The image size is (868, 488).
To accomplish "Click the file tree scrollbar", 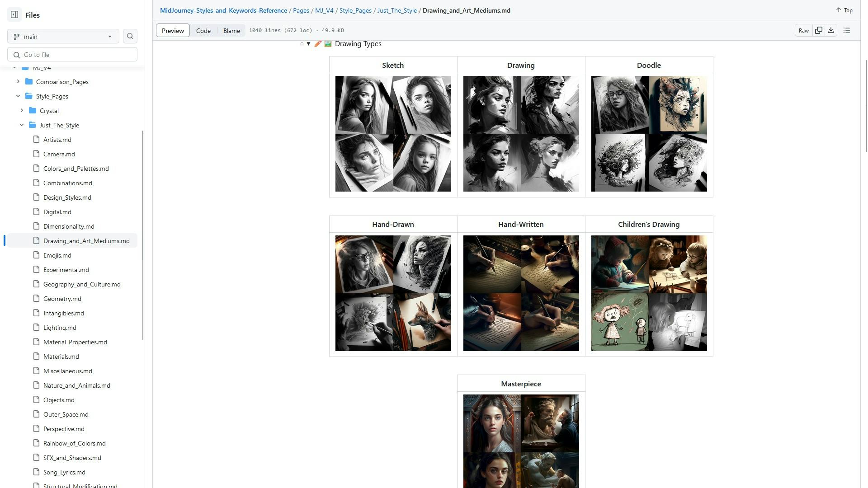I will pyautogui.click(x=143, y=235).
